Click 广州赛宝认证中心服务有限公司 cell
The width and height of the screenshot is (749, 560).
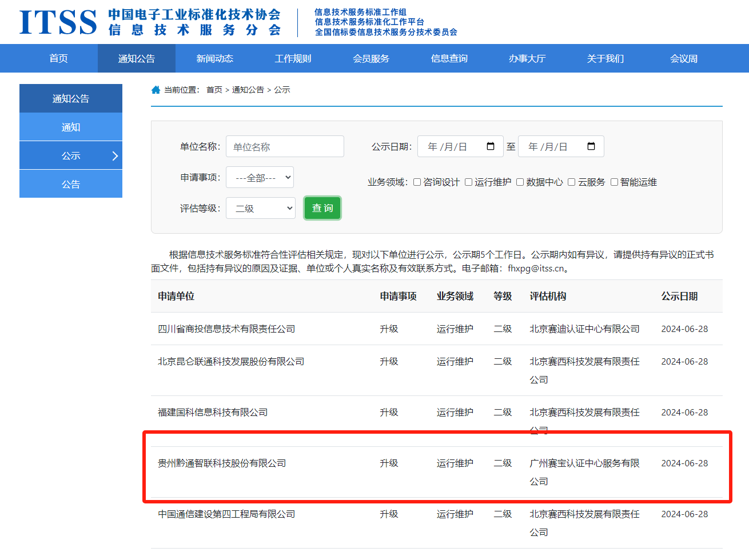pyautogui.click(x=584, y=472)
